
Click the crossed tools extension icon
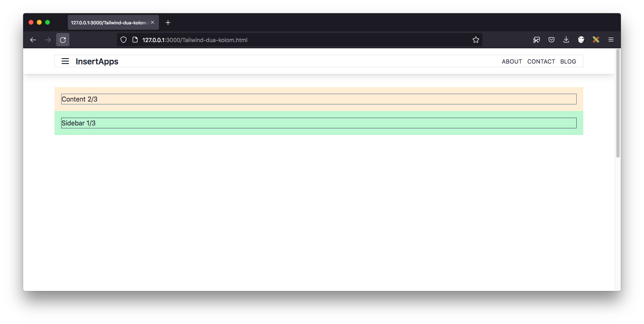point(596,40)
